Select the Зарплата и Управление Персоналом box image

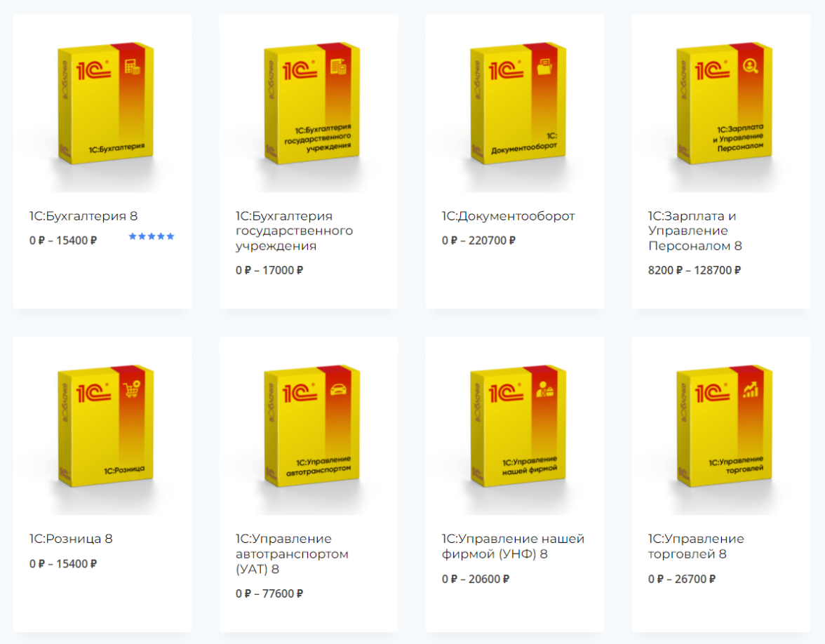[721, 104]
